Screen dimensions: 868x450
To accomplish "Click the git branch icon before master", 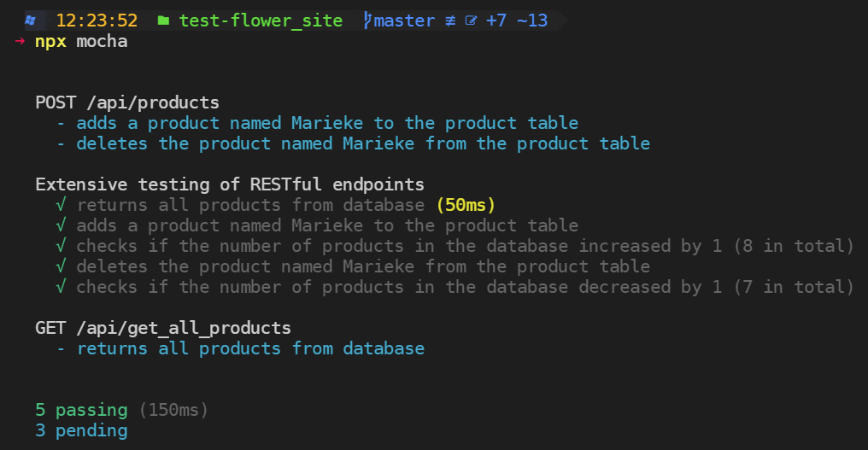I will coord(367,21).
